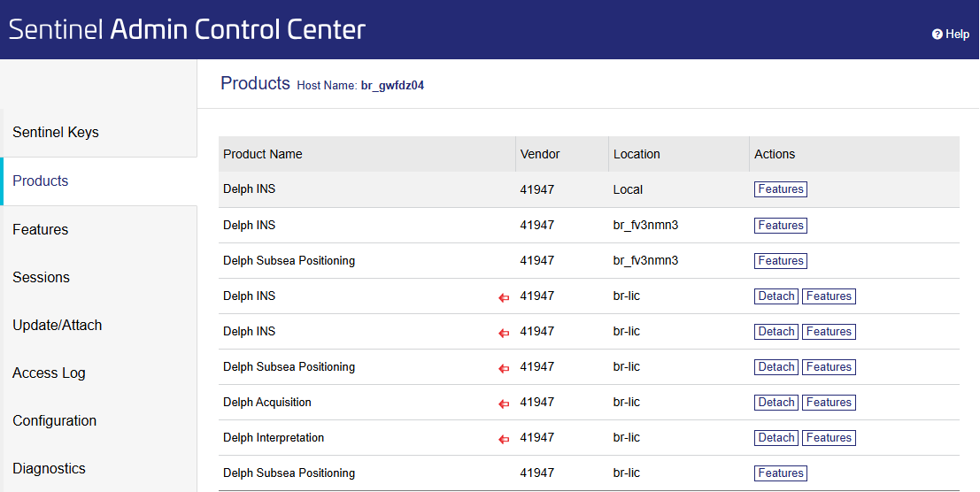Navigate to Update/Attach
Image resolution: width=980 pixels, height=492 pixels.
pyautogui.click(x=58, y=326)
